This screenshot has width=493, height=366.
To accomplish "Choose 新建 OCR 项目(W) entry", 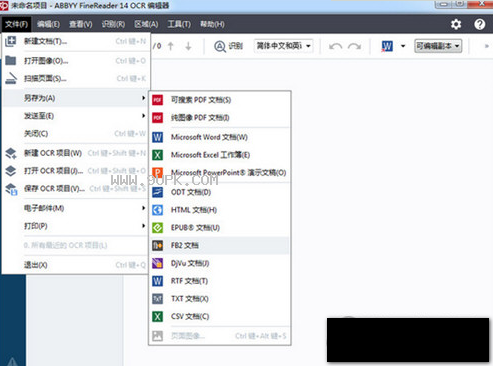I will point(76,153).
